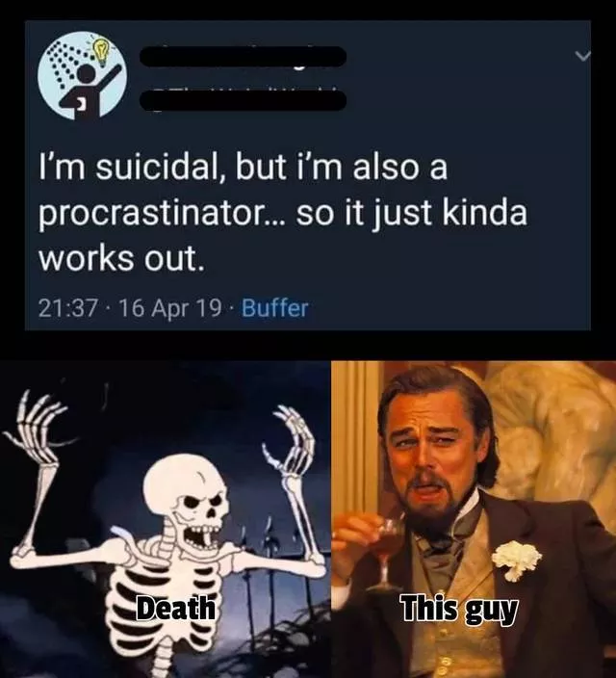The width and height of the screenshot is (616, 678).
Task: Select the redacted display name bar
Action: [243, 57]
